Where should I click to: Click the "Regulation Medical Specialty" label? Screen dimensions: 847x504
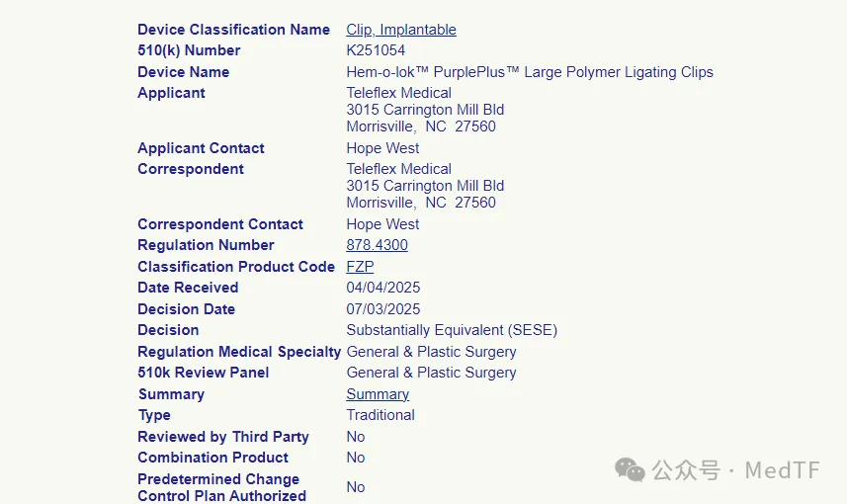point(239,352)
